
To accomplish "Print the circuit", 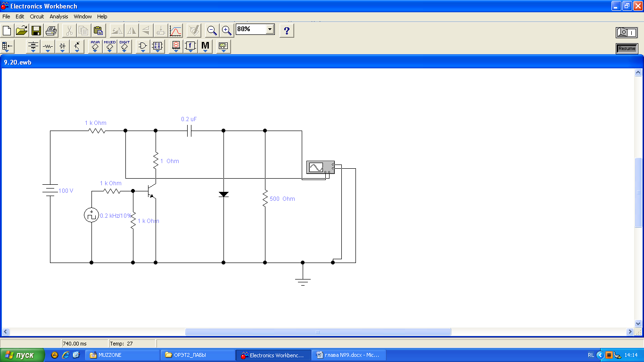I will pyautogui.click(x=51, y=31).
